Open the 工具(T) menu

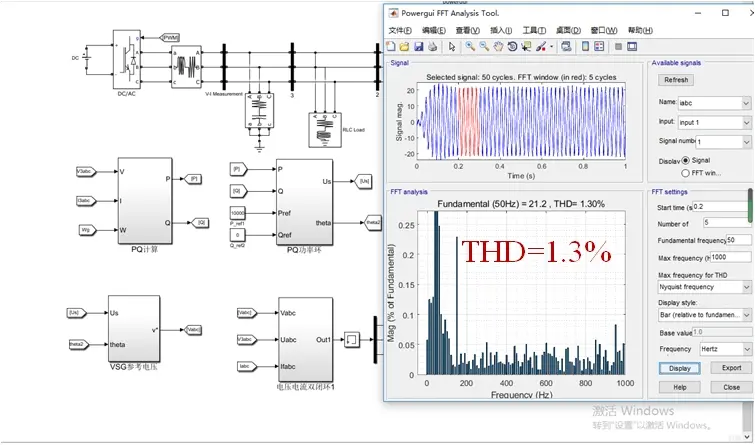(x=534, y=30)
